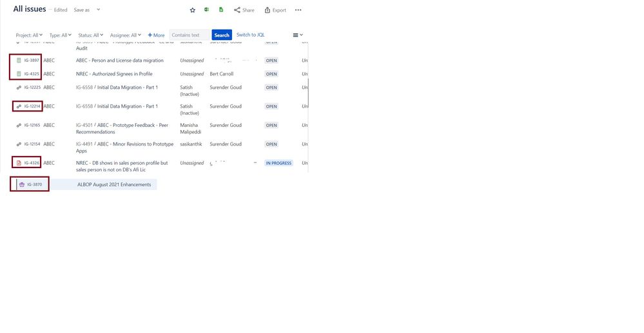Screen dimensions: 644x333
Task: Open issue key IG-12214
Action: (x=32, y=106)
